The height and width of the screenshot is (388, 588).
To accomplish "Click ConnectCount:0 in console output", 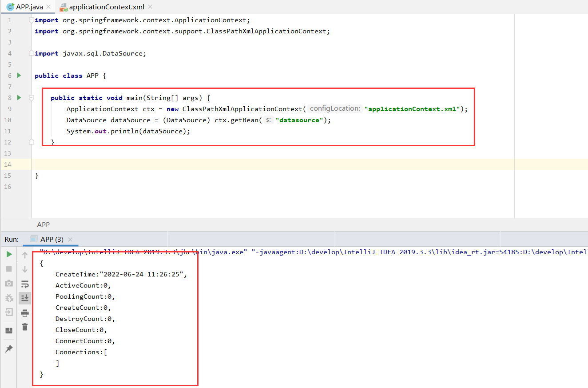I will click(85, 341).
